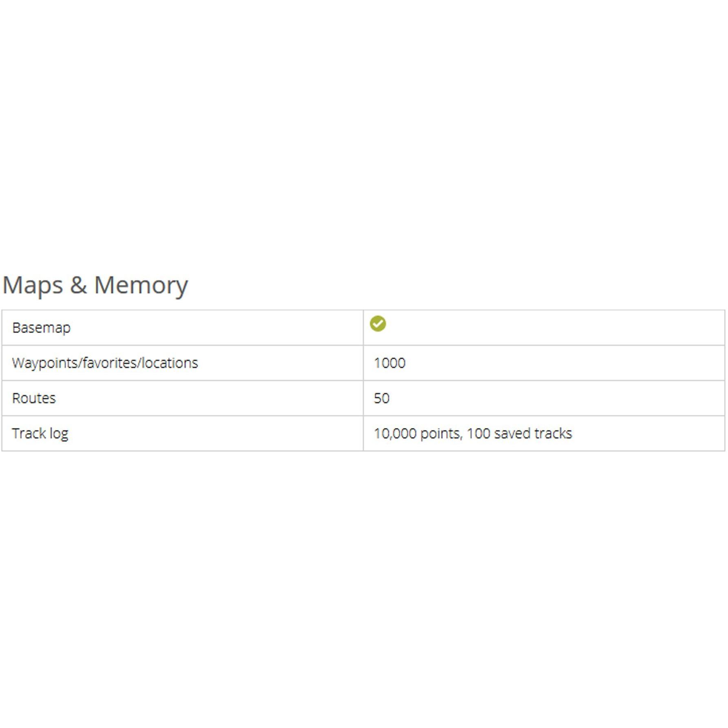Click the word favorites in the table
Image resolution: width=728 pixels, height=728 pixels.
110,363
